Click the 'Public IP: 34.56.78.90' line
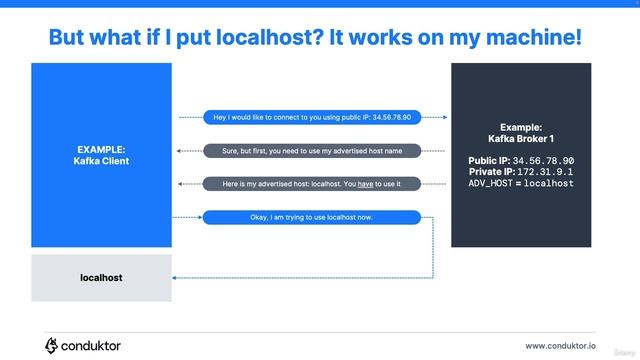Screen dimensions: 640x360 [521, 160]
